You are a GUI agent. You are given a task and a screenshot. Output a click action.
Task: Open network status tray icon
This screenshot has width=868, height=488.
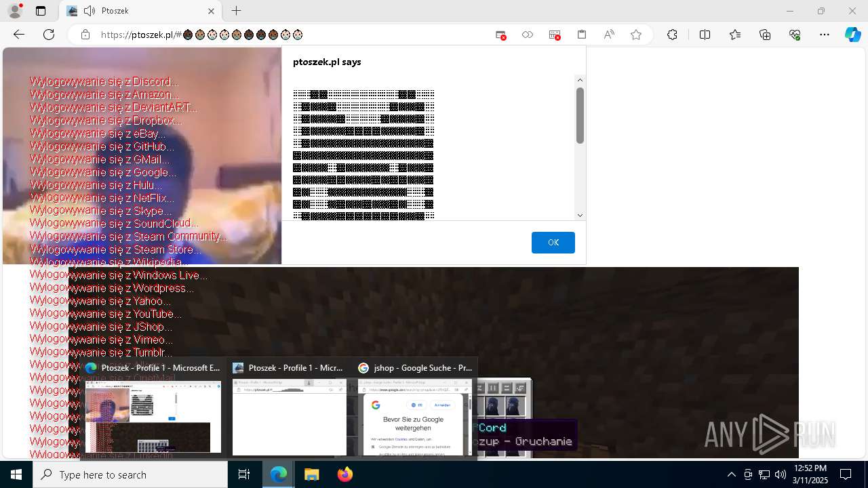[764, 474]
